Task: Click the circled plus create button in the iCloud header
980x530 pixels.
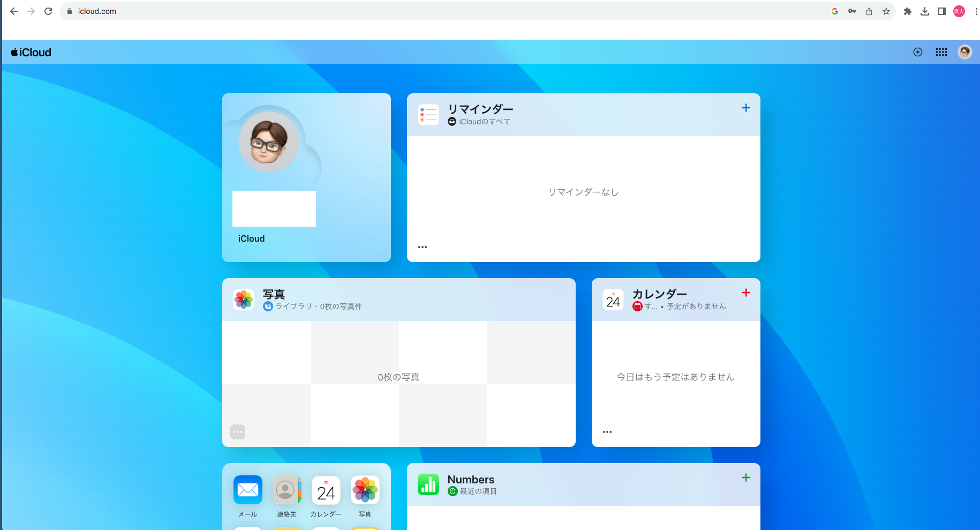Action: (x=918, y=52)
